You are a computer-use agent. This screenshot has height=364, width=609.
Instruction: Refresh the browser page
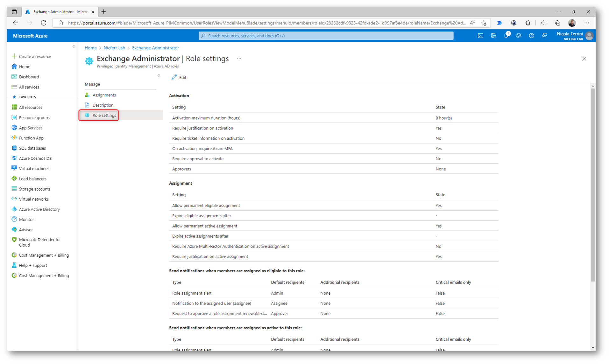click(44, 23)
